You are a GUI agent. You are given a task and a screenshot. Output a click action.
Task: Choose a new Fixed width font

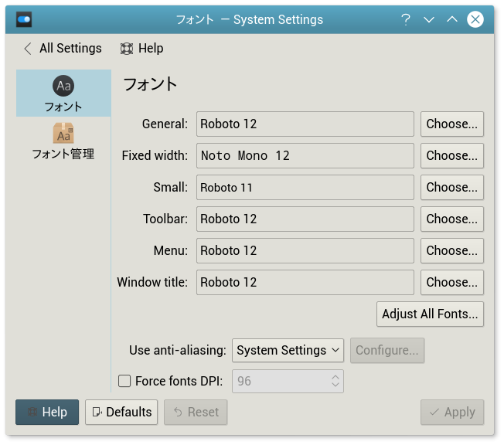pyautogui.click(x=452, y=155)
